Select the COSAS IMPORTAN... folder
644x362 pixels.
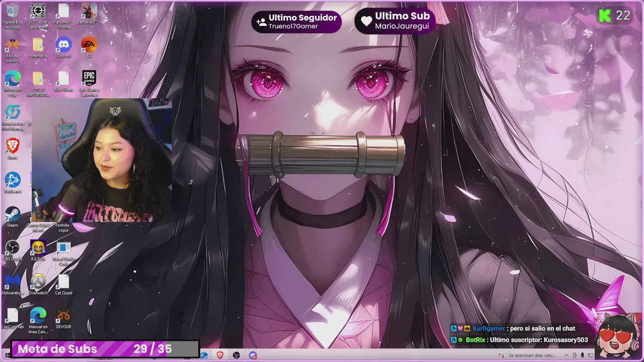pyautogui.click(x=38, y=84)
